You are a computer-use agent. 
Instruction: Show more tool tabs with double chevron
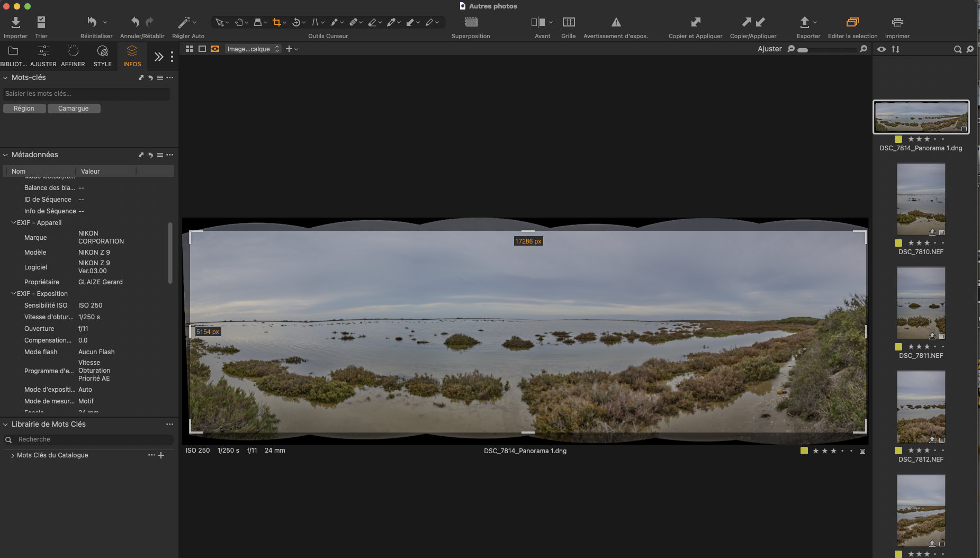pos(158,57)
